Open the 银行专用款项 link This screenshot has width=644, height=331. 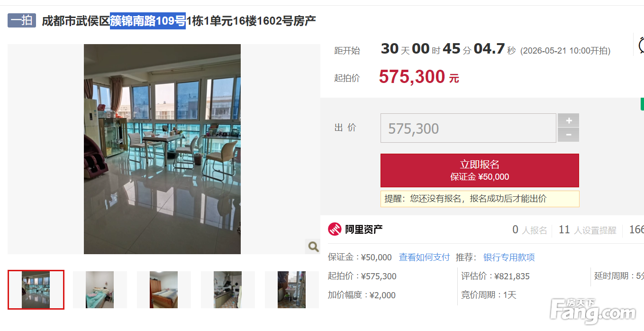[x=509, y=257]
